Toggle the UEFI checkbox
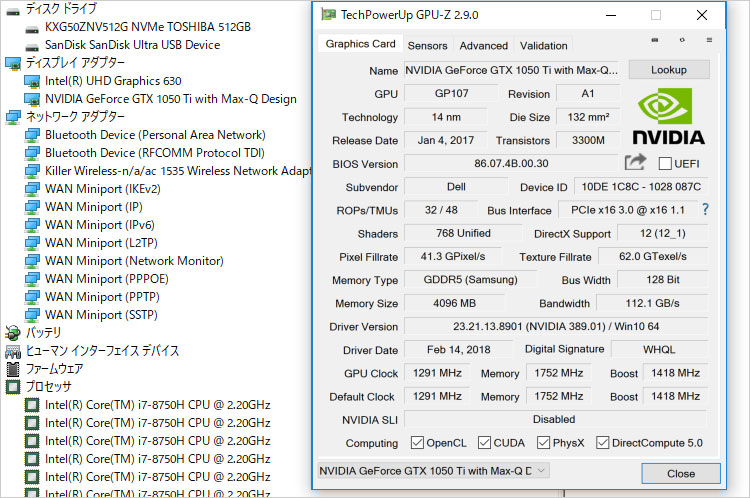This screenshot has height=498, width=750. [x=665, y=164]
